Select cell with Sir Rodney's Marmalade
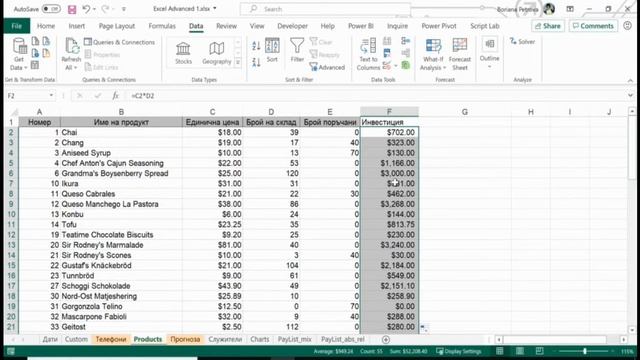 coord(121,245)
